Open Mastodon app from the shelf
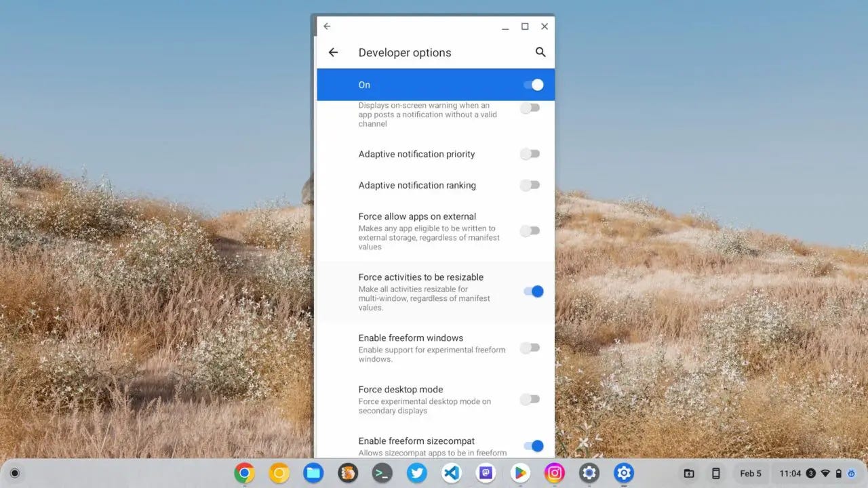The width and height of the screenshot is (868, 488). click(x=486, y=473)
